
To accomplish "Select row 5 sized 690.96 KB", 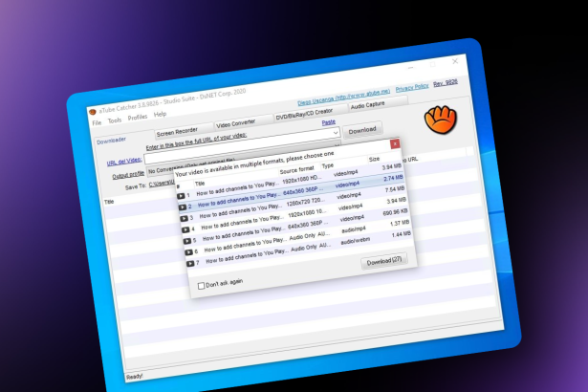I will tap(296, 226).
